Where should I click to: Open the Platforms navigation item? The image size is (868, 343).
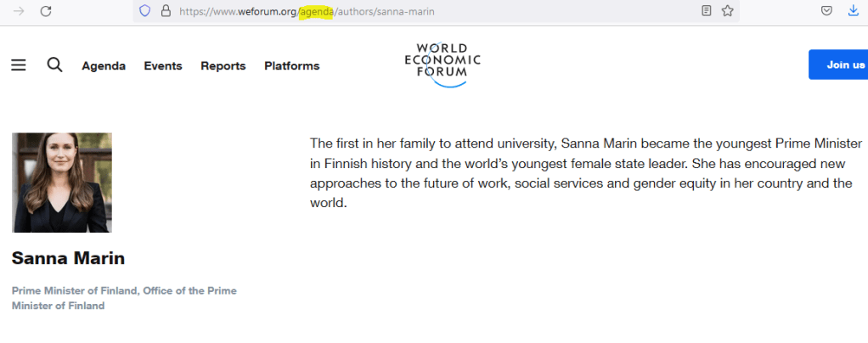point(291,66)
